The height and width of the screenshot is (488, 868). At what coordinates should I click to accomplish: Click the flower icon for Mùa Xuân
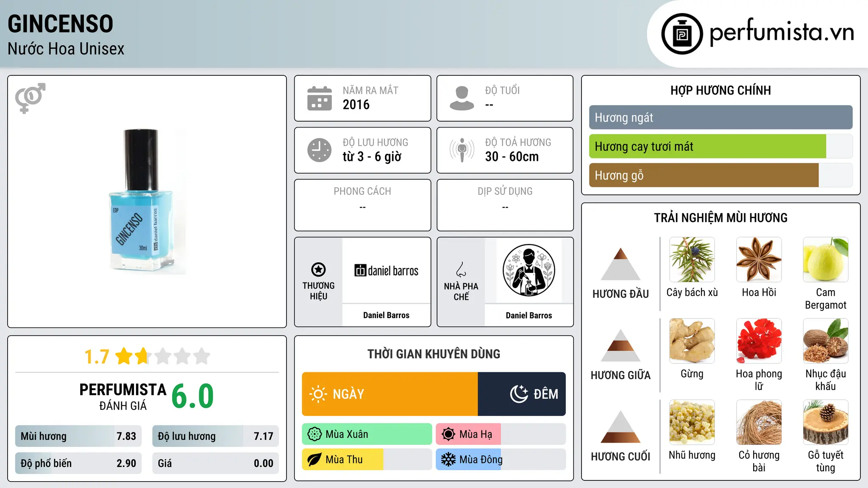(314, 434)
